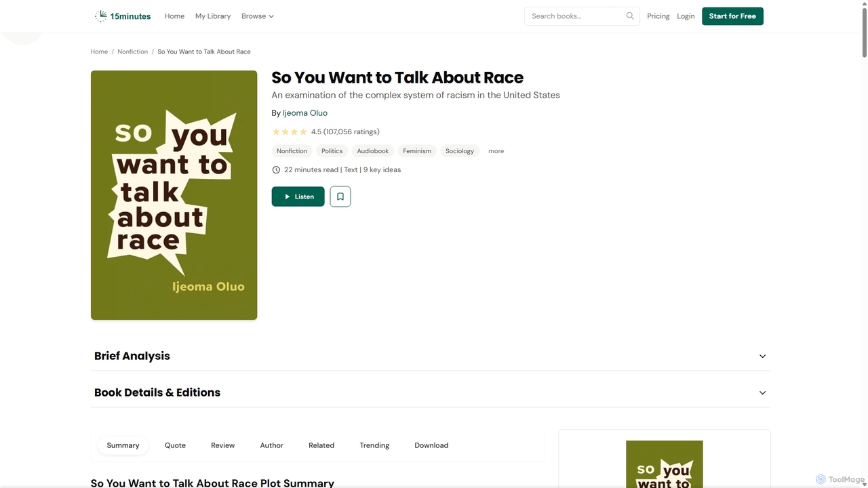Click the Plot Summary heading
The height and width of the screenshot is (488, 868).
coord(212,483)
